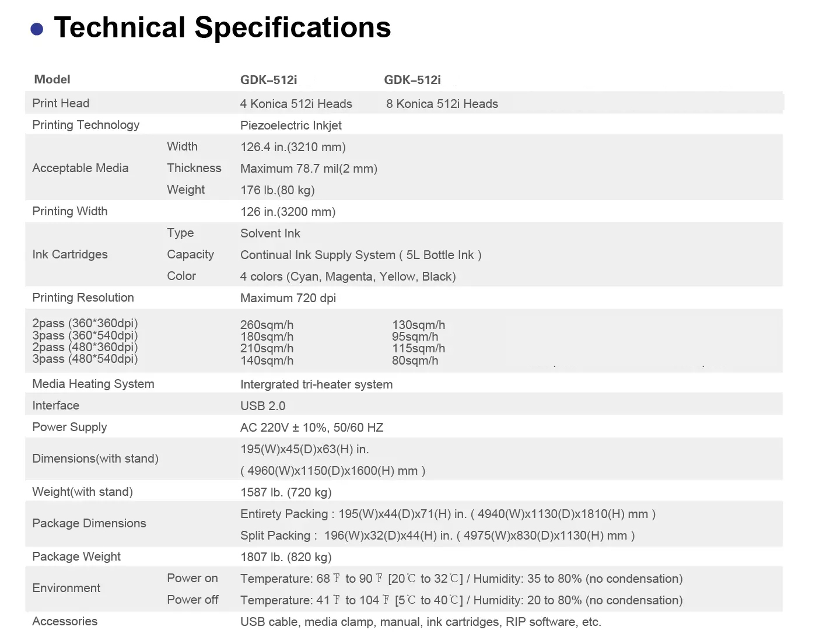Select the Solvent Ink type value
Screen dimensions: 823x644
270,233
